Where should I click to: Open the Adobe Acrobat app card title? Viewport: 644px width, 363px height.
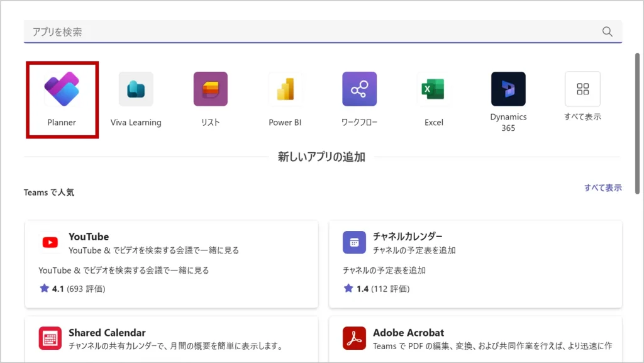[408, 333]
